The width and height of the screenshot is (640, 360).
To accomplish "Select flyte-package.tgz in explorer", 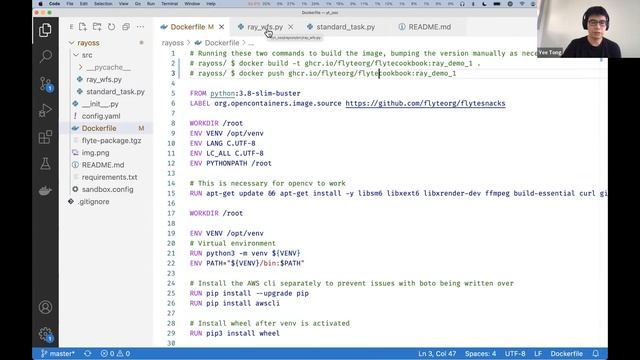I will pos(111,141).
